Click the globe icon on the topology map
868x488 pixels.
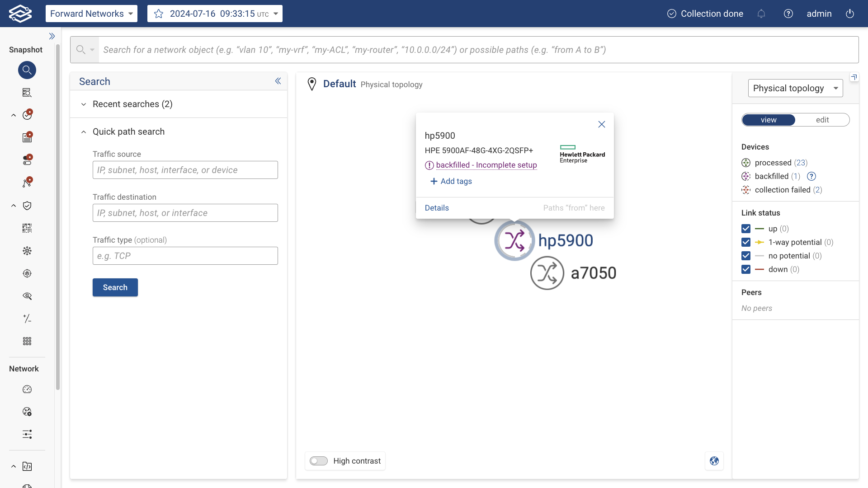714,461
